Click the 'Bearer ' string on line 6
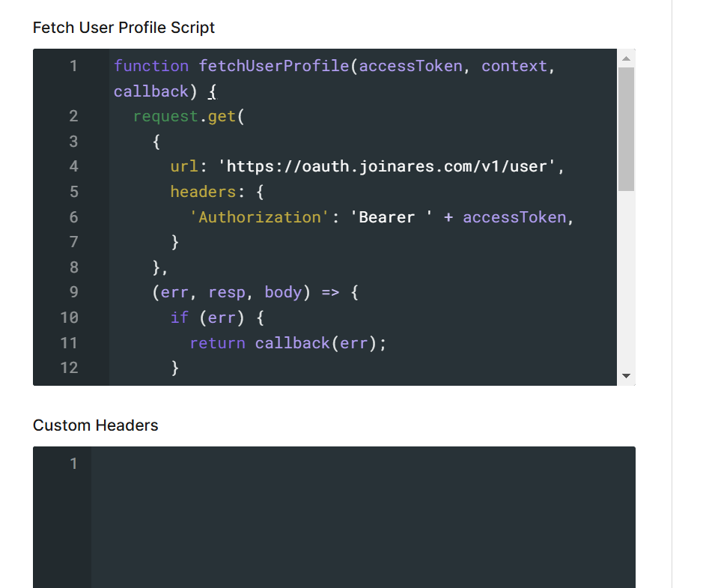709x588 pixels. 392,217
